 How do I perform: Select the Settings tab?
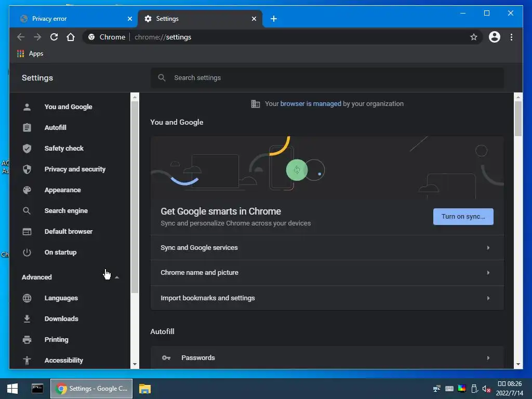pos(200,19)
